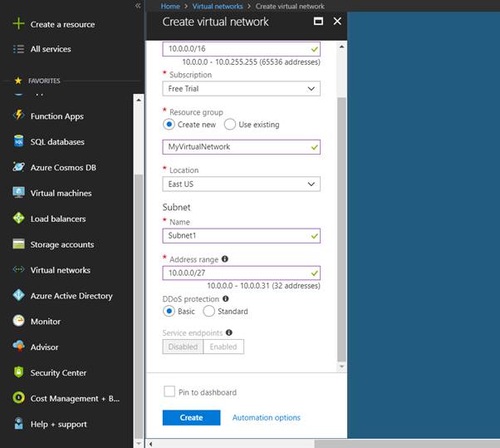Expand the Location East US dropdown

coord(242,185)
